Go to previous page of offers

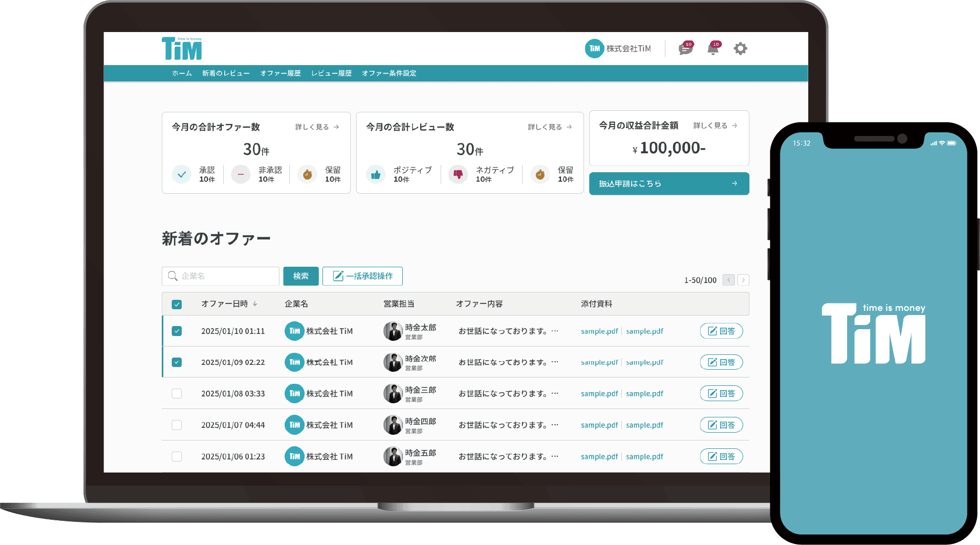pos(728,280)
